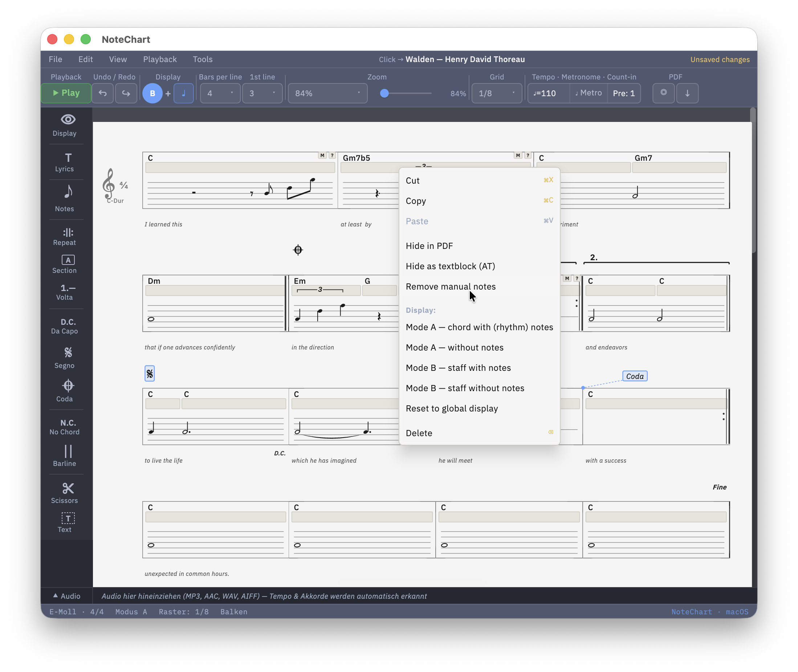Click the Da Capo sidebar tool
798x672 pixels.
(64, 326)
